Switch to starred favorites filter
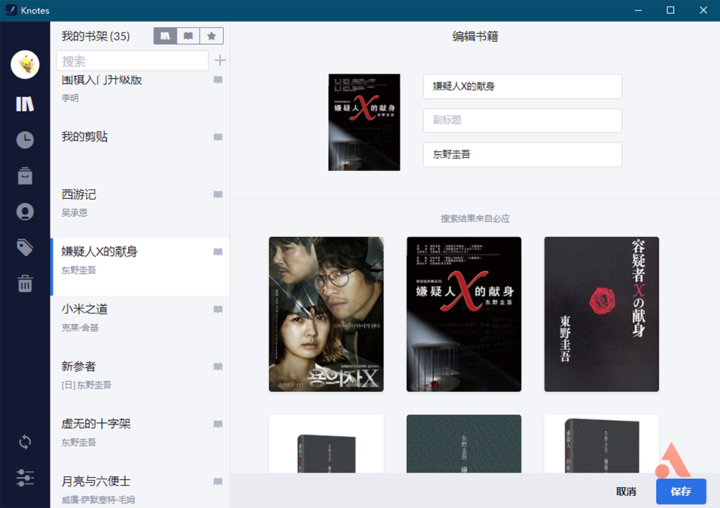The height and width of the screenshot is (508, 720). tap(212, 36)
